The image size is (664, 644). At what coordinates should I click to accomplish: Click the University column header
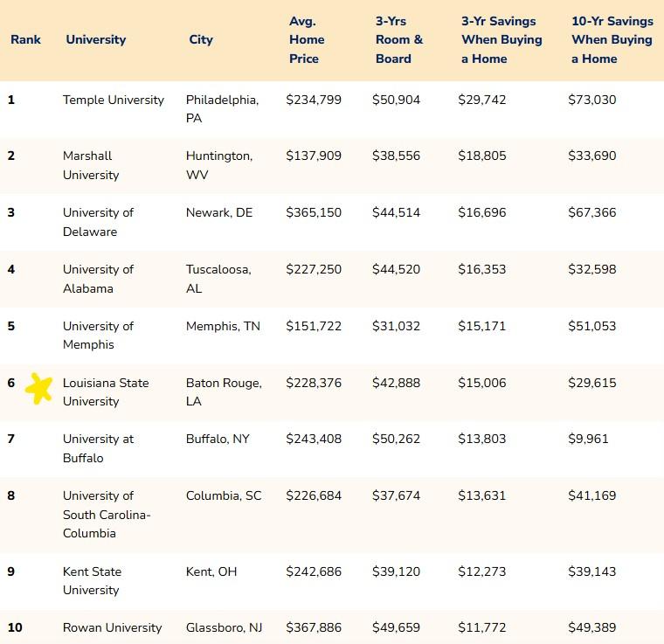click(x=95, y=39)
